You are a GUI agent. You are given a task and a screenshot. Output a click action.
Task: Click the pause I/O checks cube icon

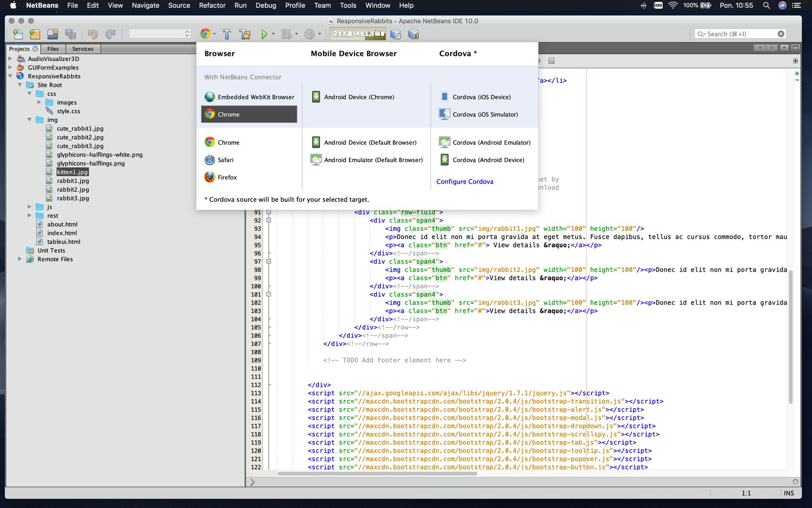(x=414, y=34)
